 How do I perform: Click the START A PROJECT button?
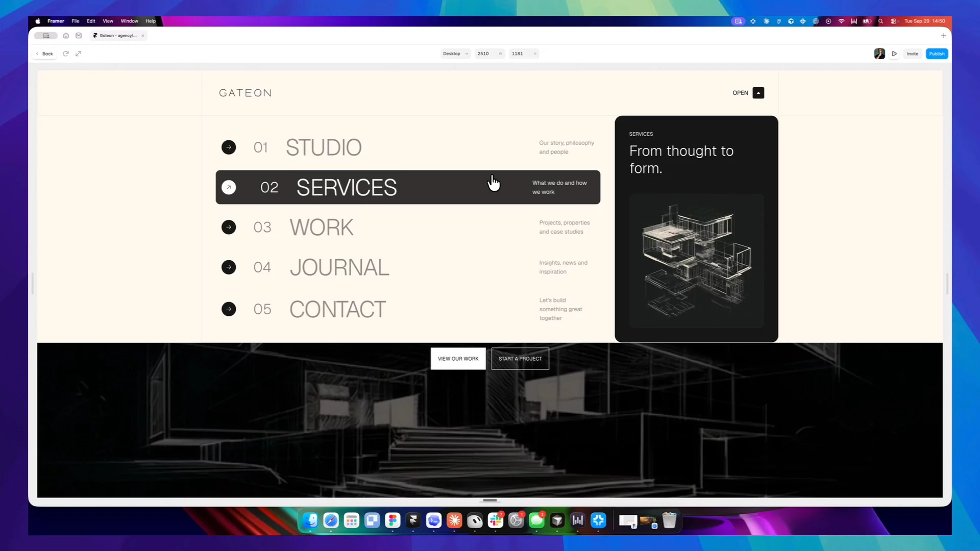(x=520, y=359)
